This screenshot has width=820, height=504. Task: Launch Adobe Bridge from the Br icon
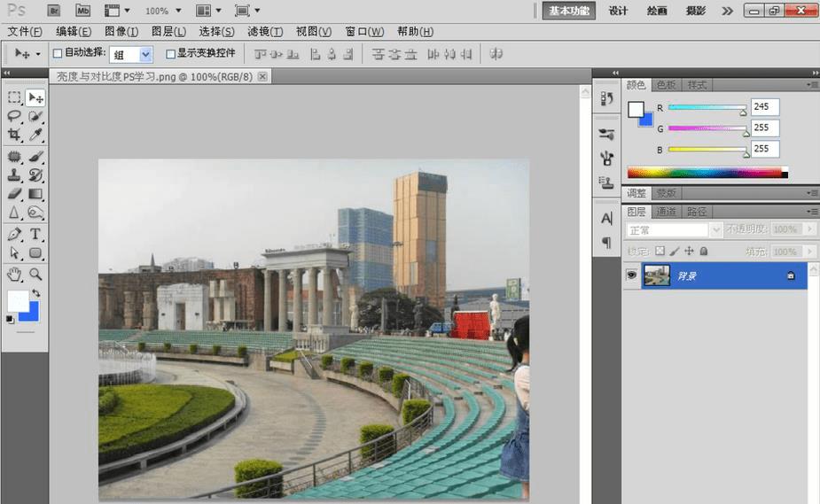[x=52, y=11]
